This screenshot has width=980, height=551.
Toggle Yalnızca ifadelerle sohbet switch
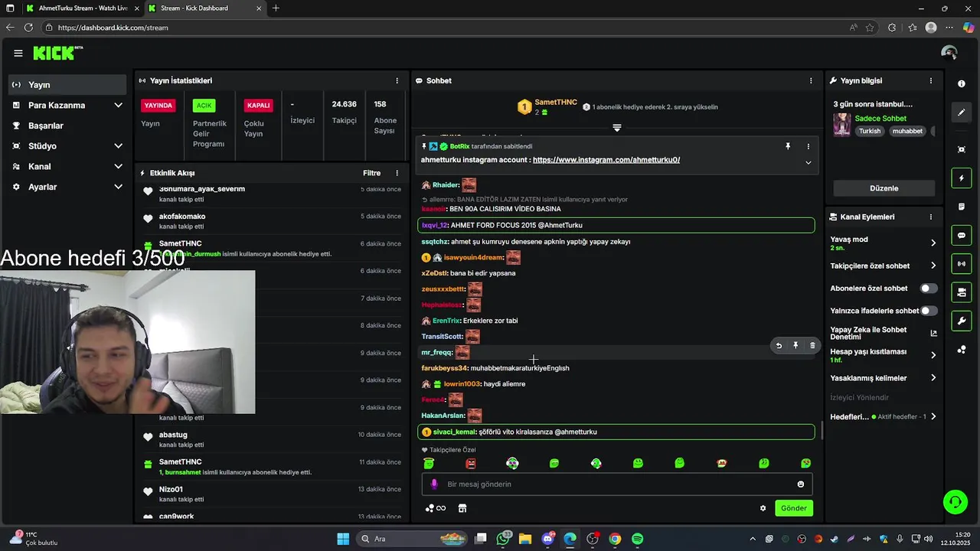tap(928, 311)
